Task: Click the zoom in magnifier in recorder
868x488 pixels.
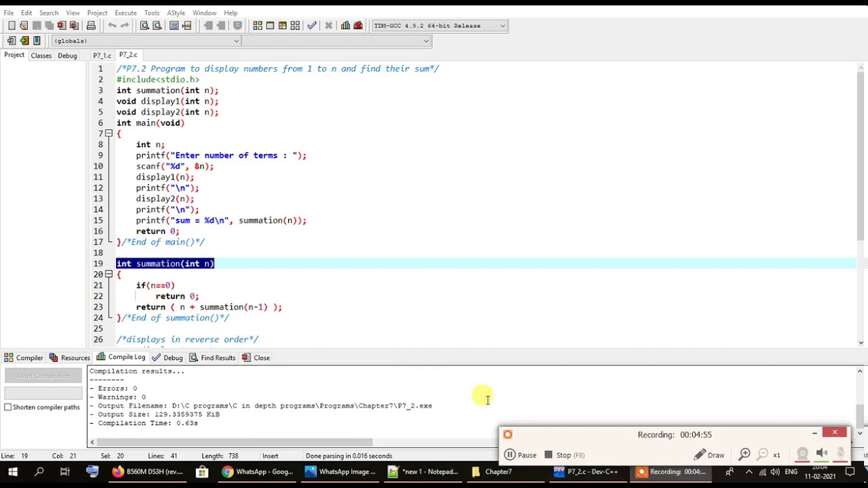Action: (x=745, y=455)
